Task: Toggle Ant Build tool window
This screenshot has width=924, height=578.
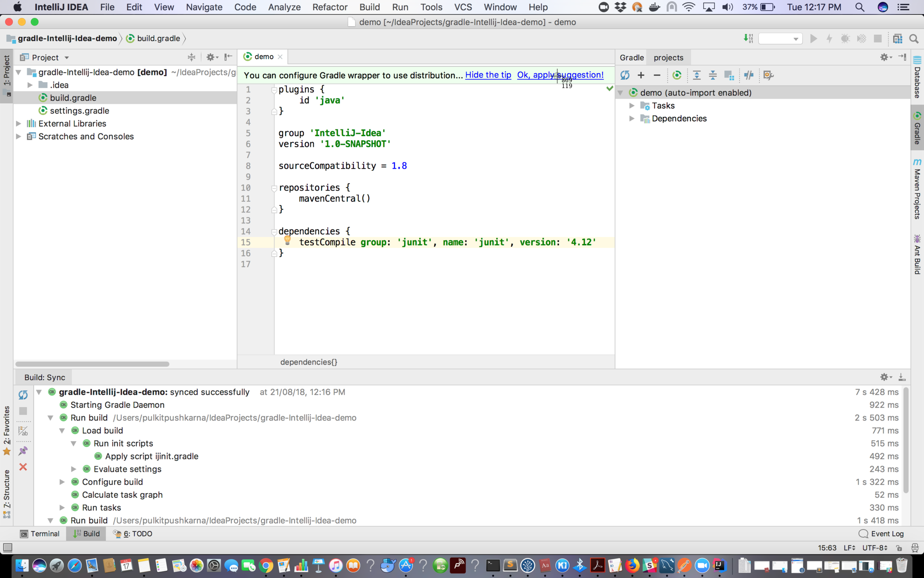Action: pos(917,254)
